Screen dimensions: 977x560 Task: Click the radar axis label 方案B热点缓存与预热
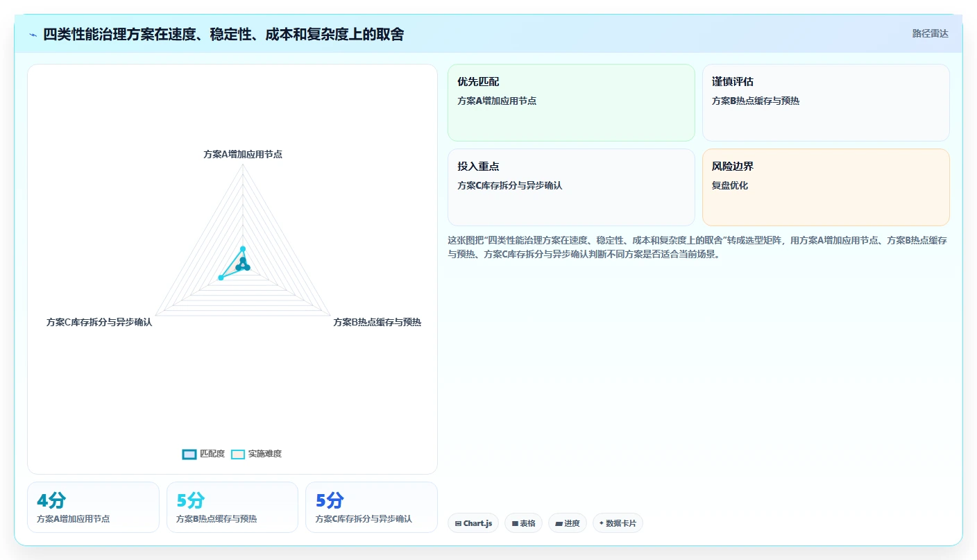click(377, 322)
